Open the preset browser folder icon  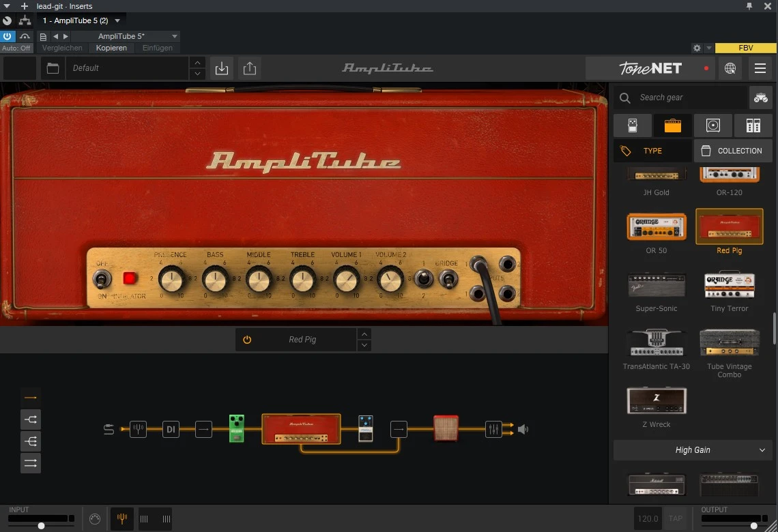point(52,68)
